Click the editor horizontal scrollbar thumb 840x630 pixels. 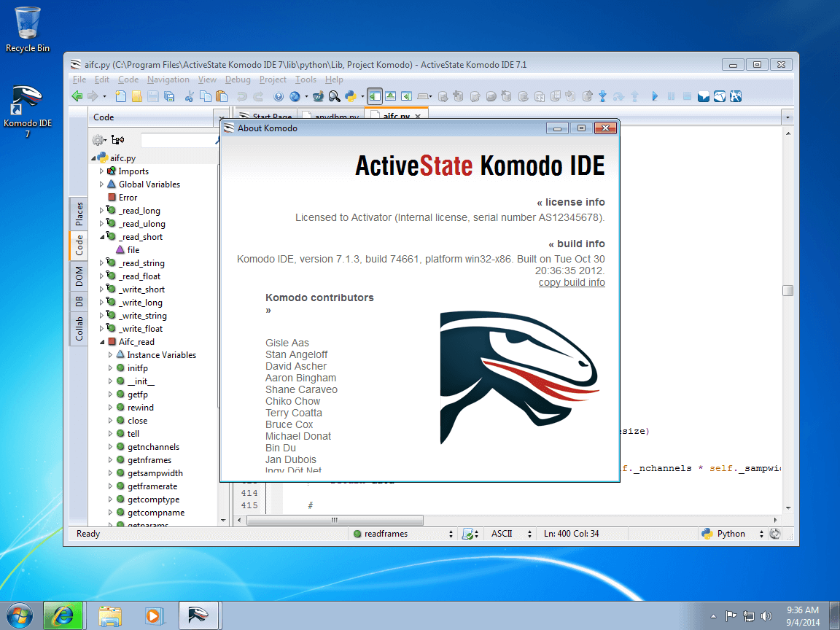click(x=335, y=520)
